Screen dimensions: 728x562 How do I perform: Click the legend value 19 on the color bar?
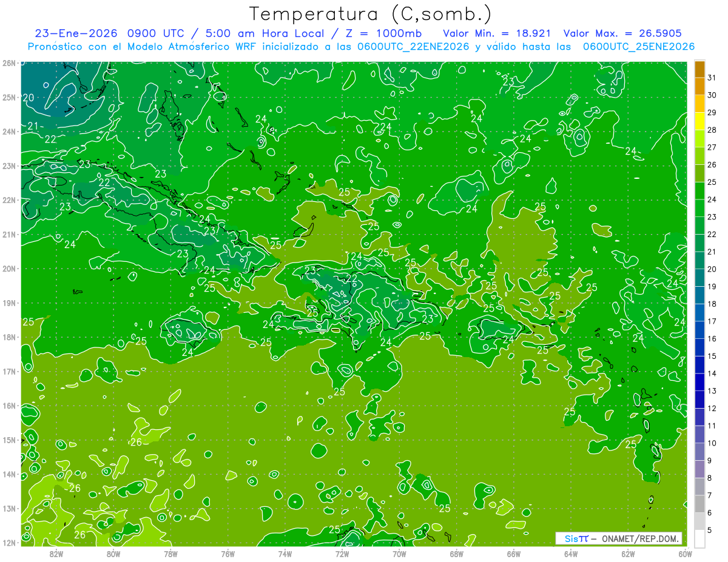[x=712, y=286]
